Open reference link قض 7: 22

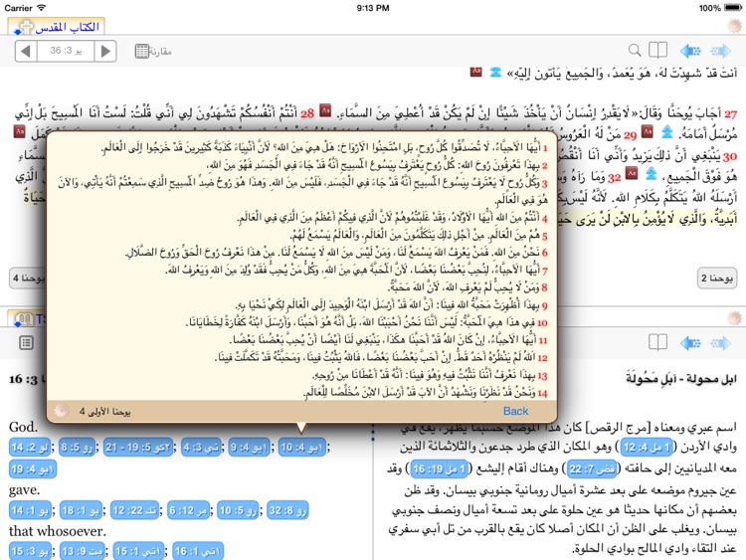pyautogui.click(x=592, y=469)
